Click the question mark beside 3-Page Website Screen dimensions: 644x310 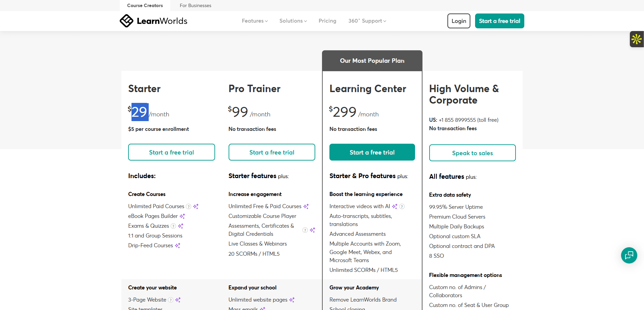pyautogui.click(x=171, y=300)
